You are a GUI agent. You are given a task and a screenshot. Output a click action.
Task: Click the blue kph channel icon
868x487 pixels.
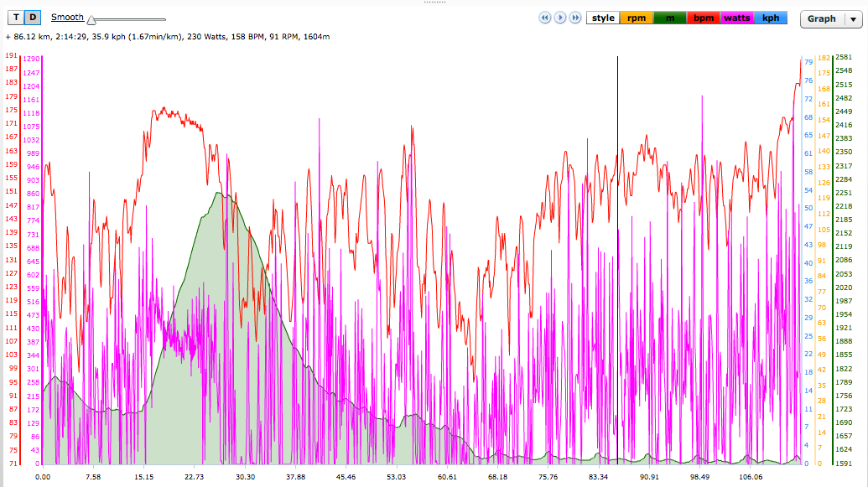tap(770, 18)
